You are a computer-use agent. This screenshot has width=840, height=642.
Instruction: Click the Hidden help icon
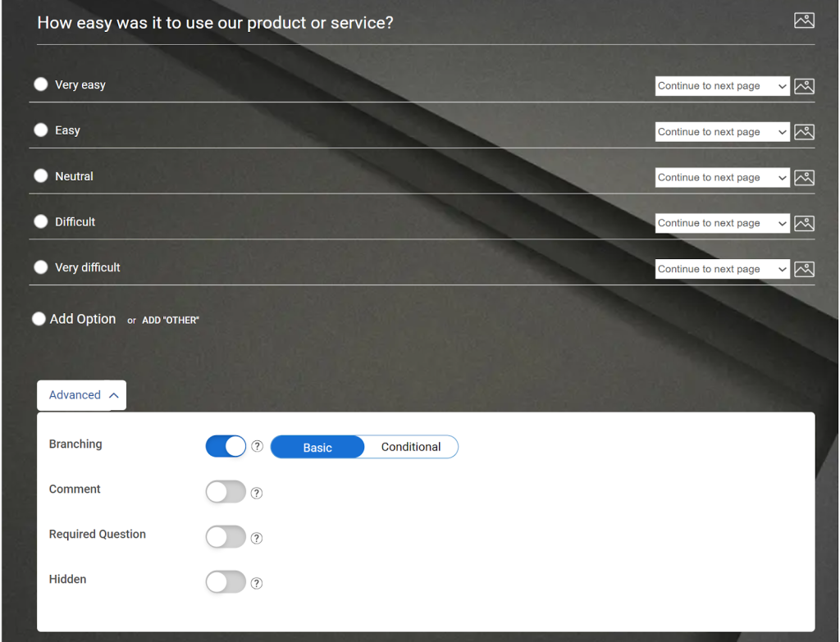(x=256, y=582)
